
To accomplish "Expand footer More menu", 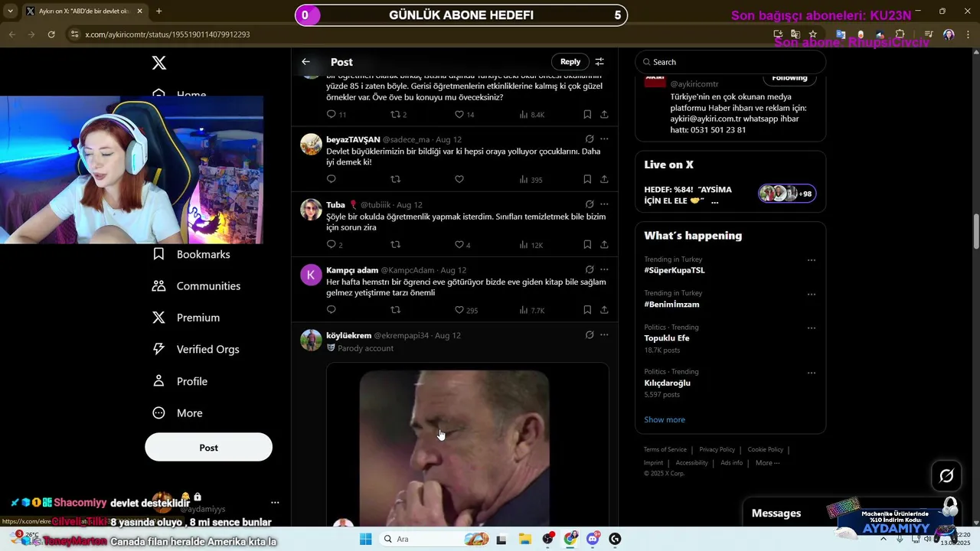I will coord(767,463).
